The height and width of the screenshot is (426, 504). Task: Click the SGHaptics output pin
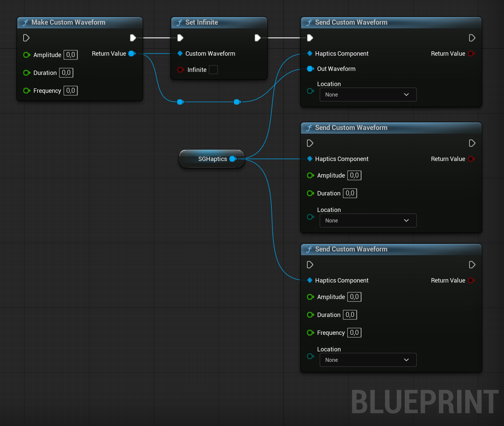click(232, 159)
